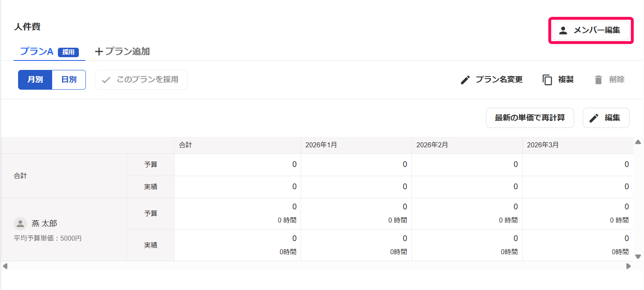Screen dimensions: 644x290
Task: Click the 2026年2月 column header
Action: tap(467, 145)
